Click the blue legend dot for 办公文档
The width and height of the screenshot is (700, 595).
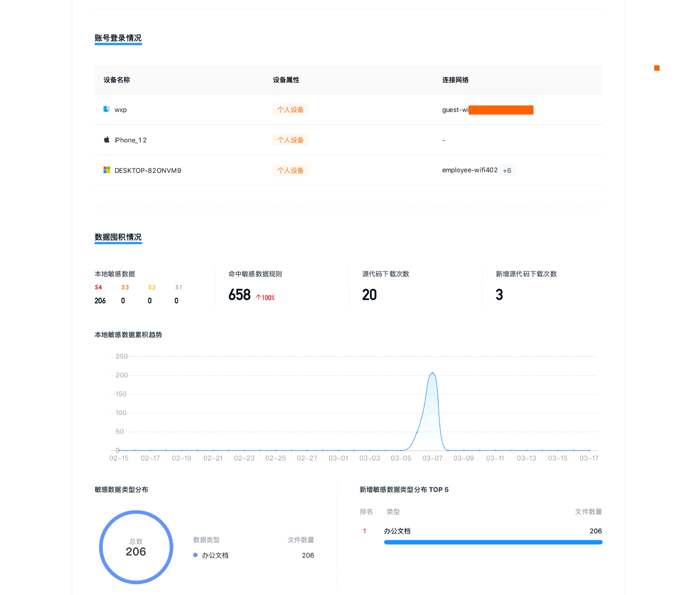coord(195,555)
